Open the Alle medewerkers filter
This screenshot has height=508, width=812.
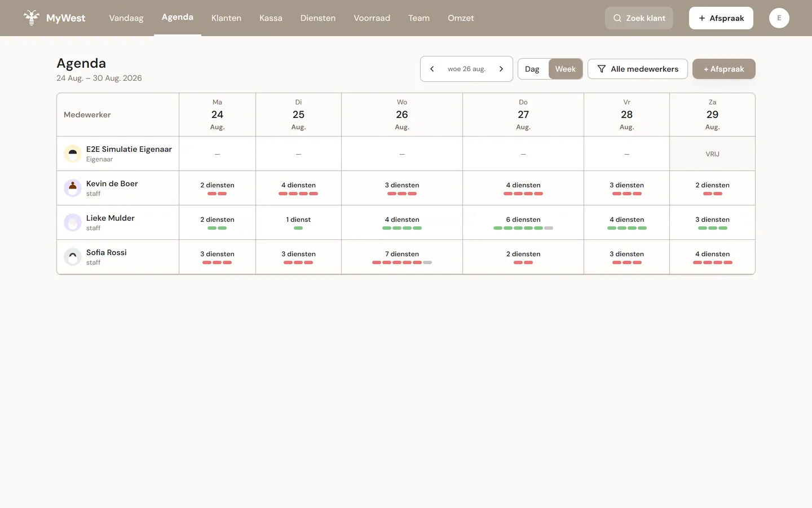tap(638, 69)
